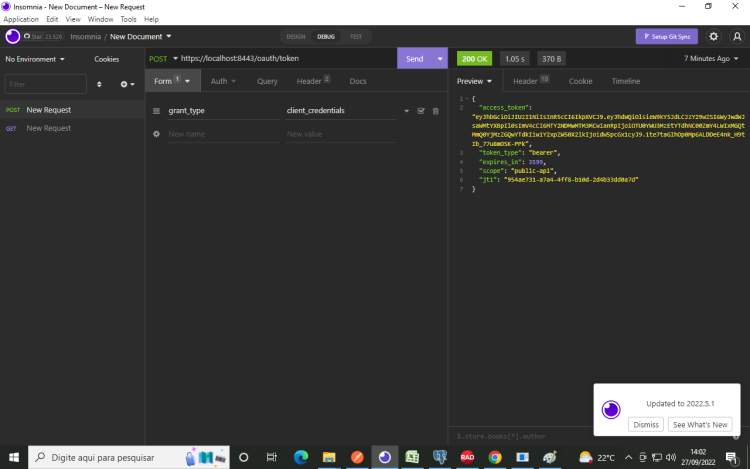Open the Preview mode dropdown

click(x=474, y=81)
